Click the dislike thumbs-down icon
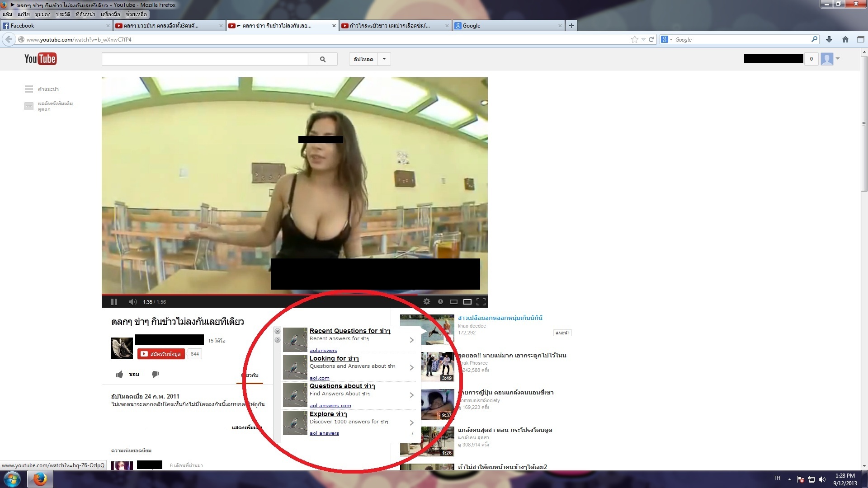 155,374
